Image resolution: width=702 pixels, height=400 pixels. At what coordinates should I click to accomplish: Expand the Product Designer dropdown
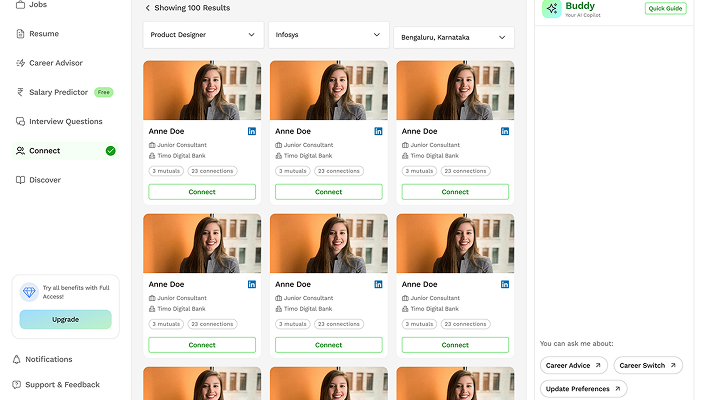point(203,34)
